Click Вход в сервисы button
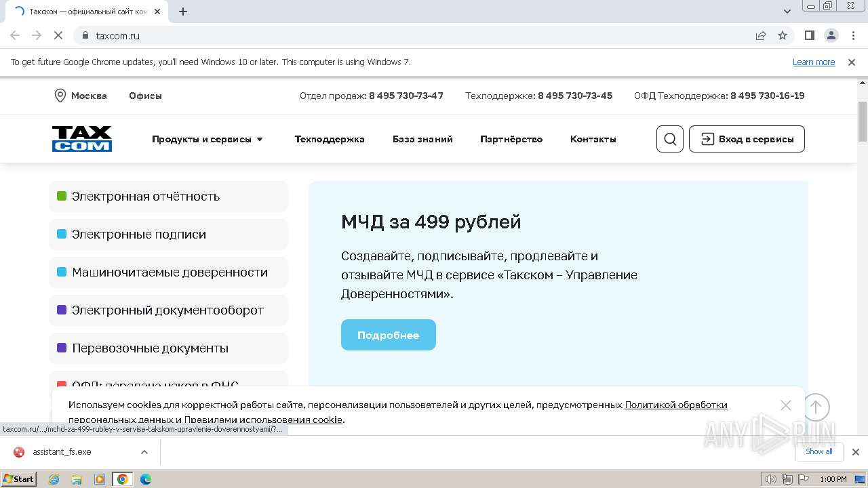Viewport: 868px width, 488px height. click(x=747, y=139)
